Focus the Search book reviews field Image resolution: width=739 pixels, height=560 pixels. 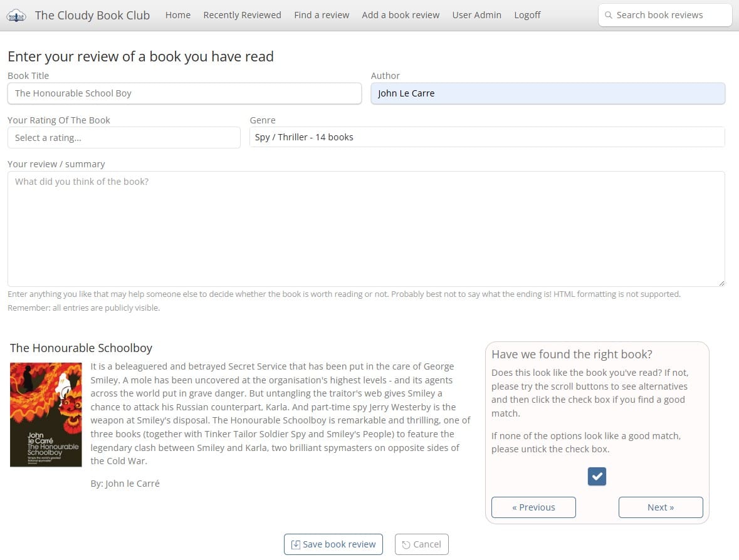click(x=665, y=15)
